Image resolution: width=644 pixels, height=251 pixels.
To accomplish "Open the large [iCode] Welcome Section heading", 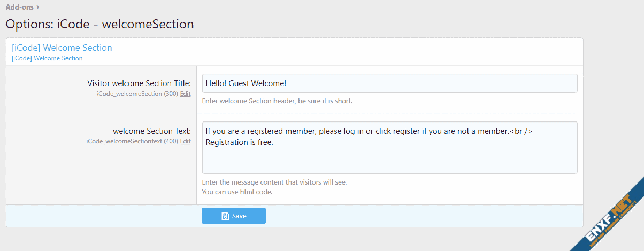I will 62,48.
